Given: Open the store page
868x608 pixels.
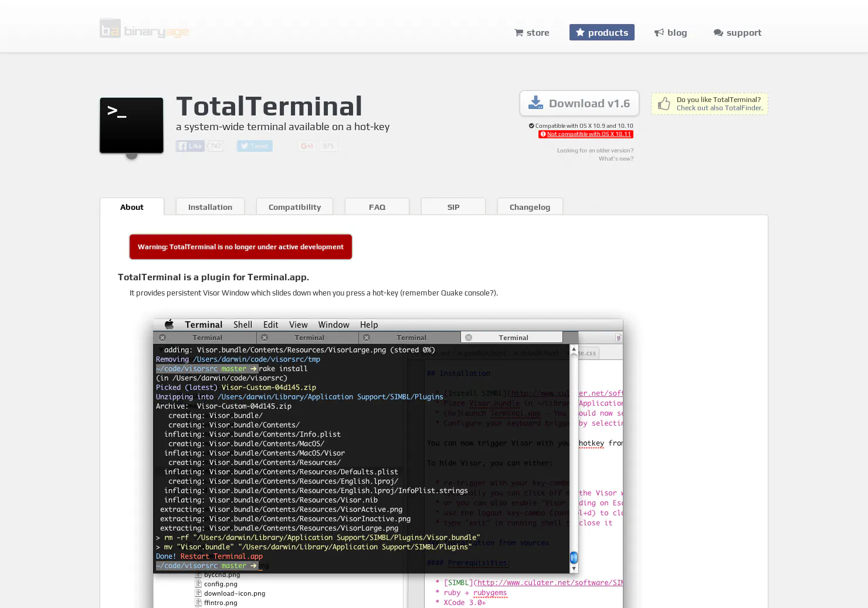Looking at the screenshot, I should click(x=532, y=33).
